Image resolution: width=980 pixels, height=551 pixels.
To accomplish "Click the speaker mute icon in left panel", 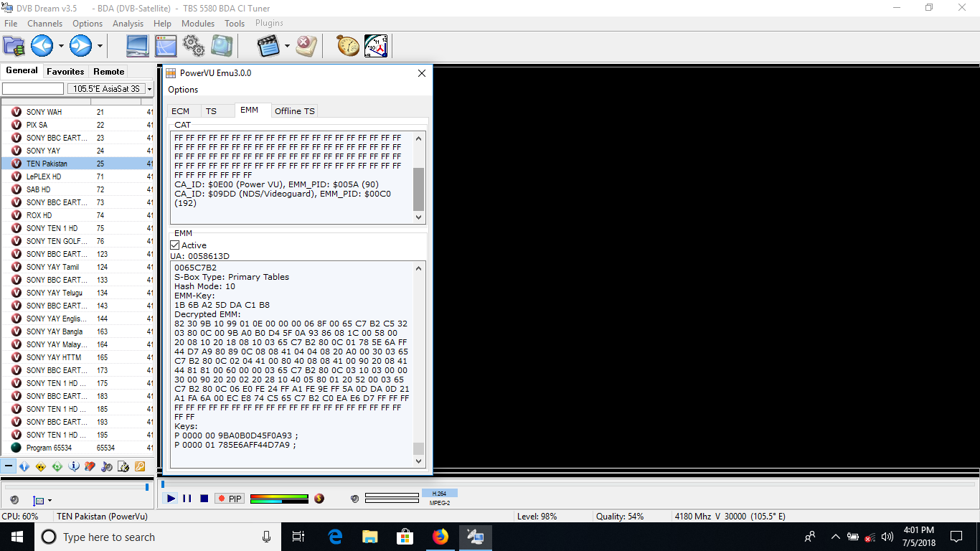I will click(14, 500).
